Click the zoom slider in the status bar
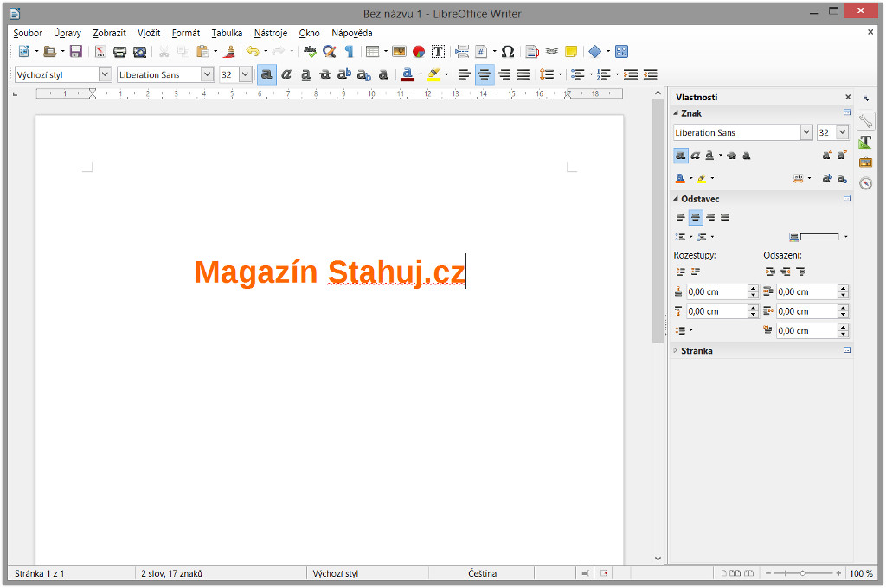Image resolution: width=886 pixels, height=588 pixels. [x=802, y=573]
